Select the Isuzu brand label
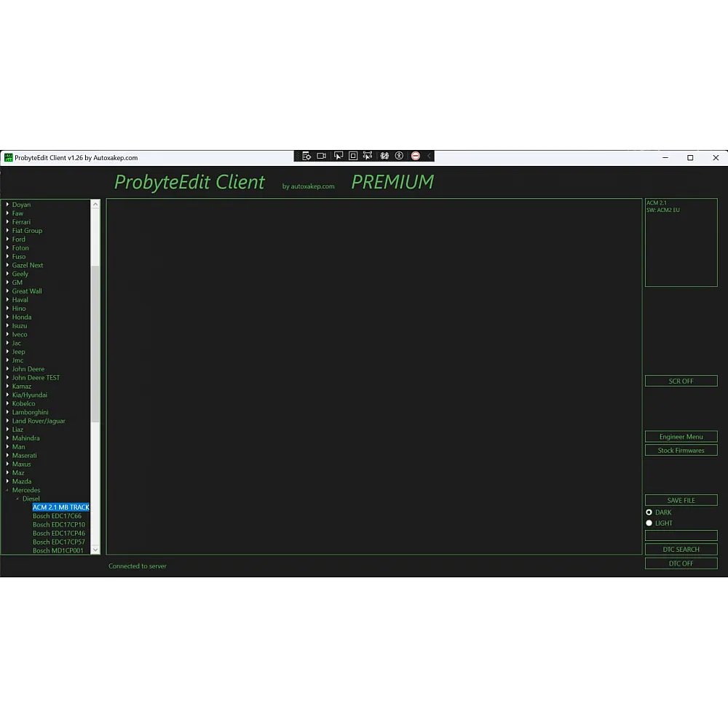The image size is (728, 728). click(20, 326)
